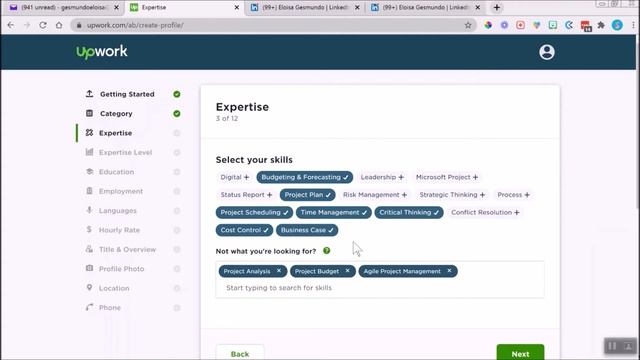Deselect the Cost Control skill
This screenshot has height=360, width=640.
244,230
